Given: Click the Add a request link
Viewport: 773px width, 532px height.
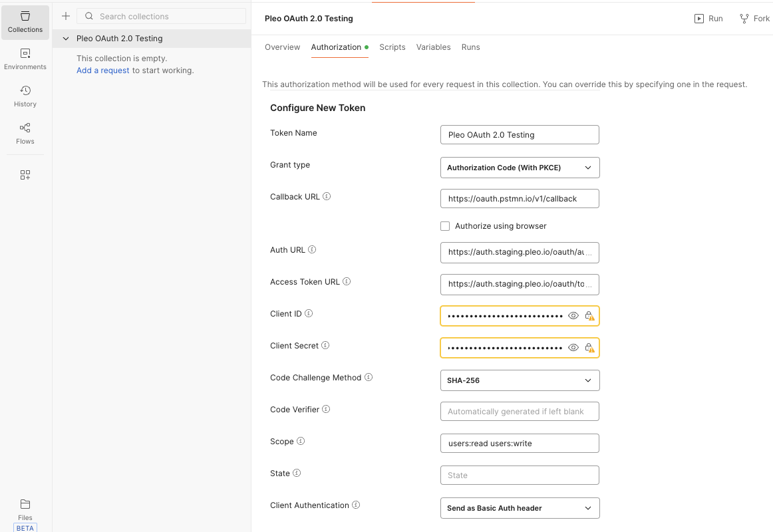Looking at the screenshot, I should pos(103,70).
